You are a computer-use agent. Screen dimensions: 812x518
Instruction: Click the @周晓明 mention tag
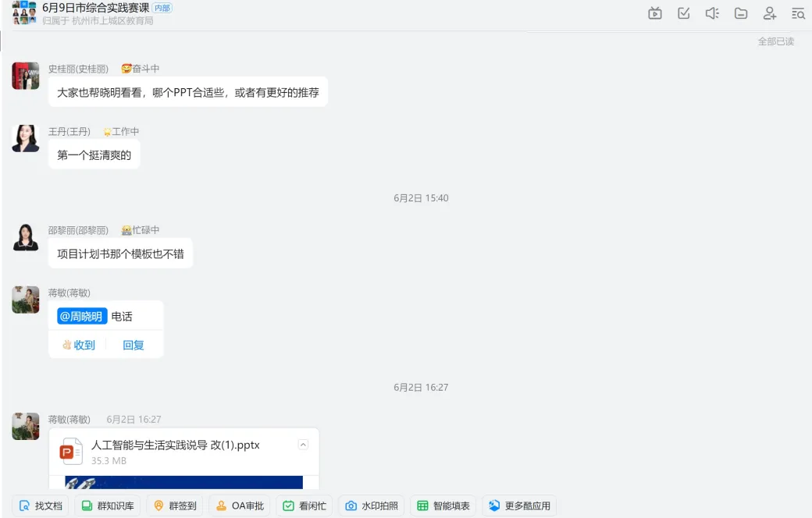82,316
